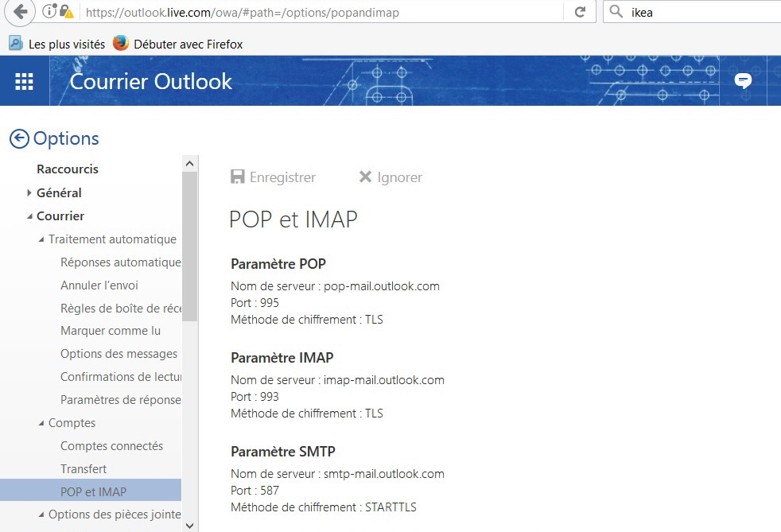Click the Port : 995 text
The width and height of the screenshot is (781, 532).
[x=255, y=303]
